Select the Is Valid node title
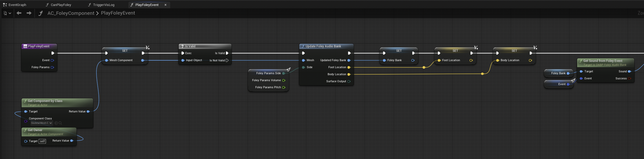 pyautogui.click(x=190, y=46)
